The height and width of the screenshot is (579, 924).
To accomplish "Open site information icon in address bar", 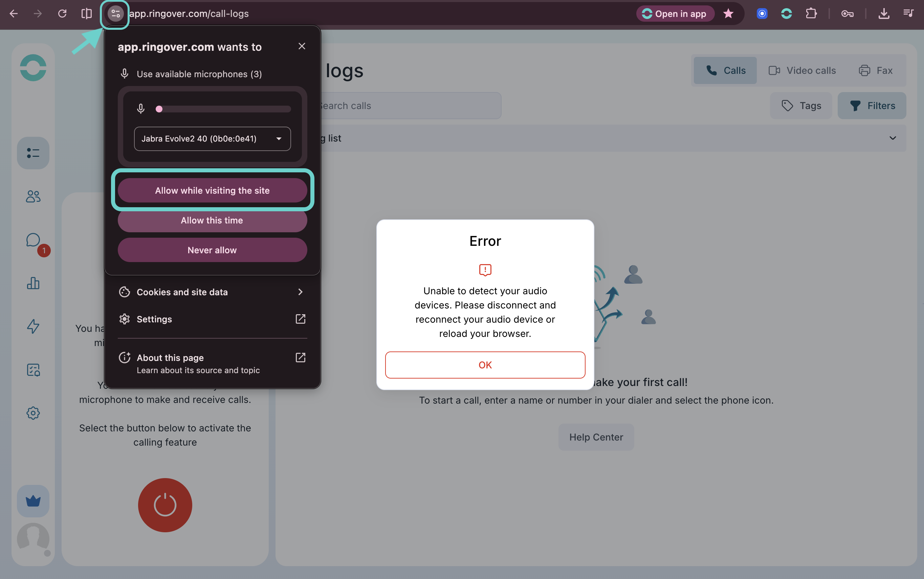I will pos(115,14).
